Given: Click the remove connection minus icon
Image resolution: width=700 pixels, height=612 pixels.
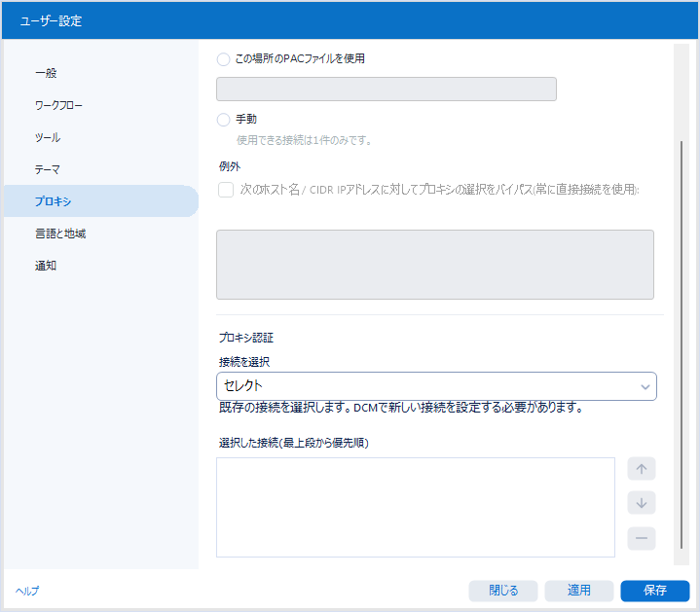Looking at the screenshot, I should tap(641, 538).
